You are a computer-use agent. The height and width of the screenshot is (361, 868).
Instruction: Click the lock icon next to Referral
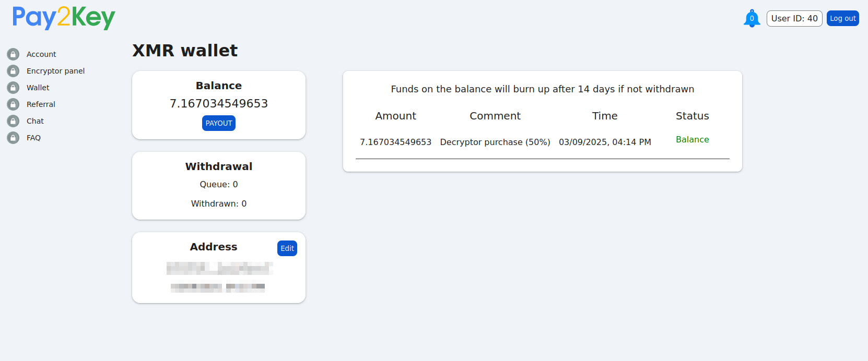tap(13, 104)
